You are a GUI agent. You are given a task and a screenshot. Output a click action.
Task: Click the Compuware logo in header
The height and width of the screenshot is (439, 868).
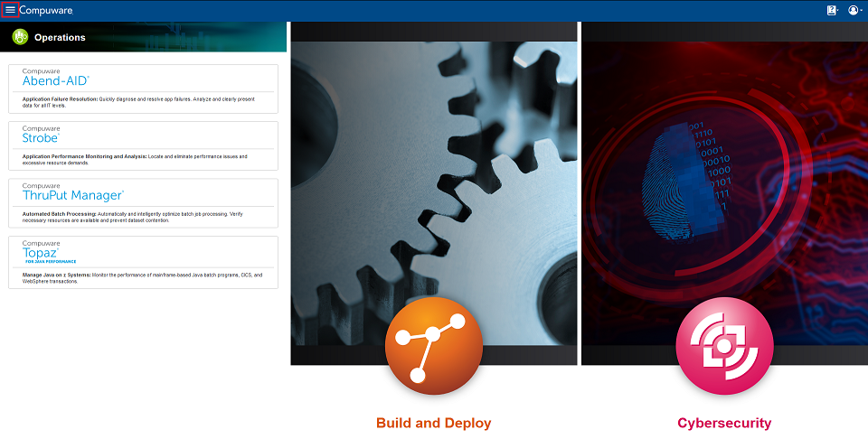pyautogui.click(x=46, y=11)
